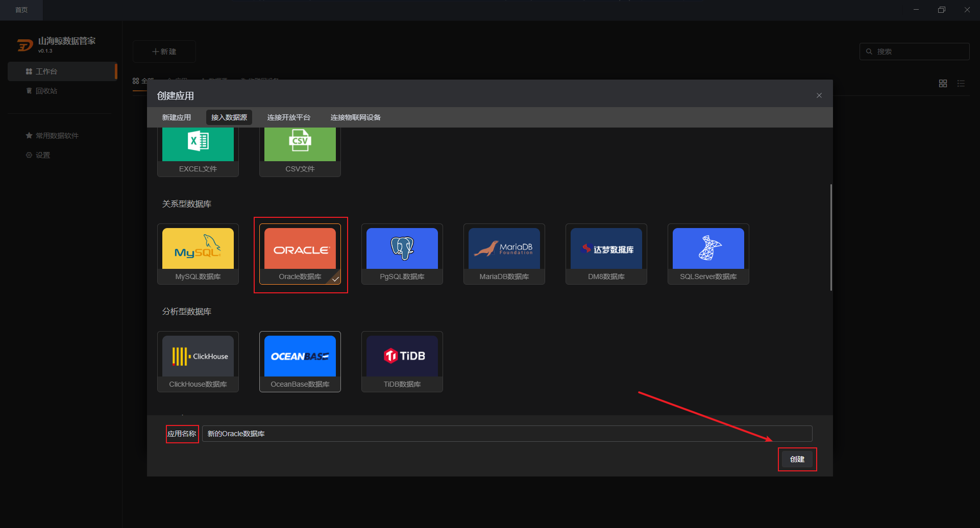Switch to list view layout
980x528 pixels.
coord(961,83)
